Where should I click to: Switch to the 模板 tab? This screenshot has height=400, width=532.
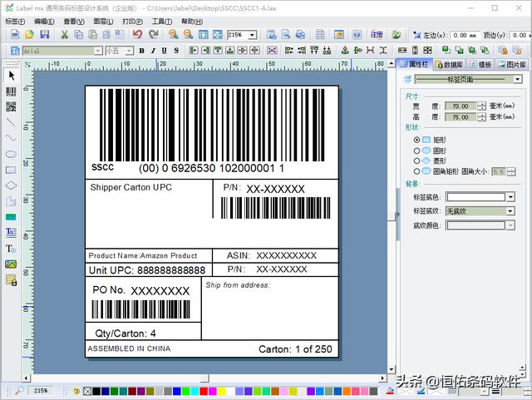[480, 65]
